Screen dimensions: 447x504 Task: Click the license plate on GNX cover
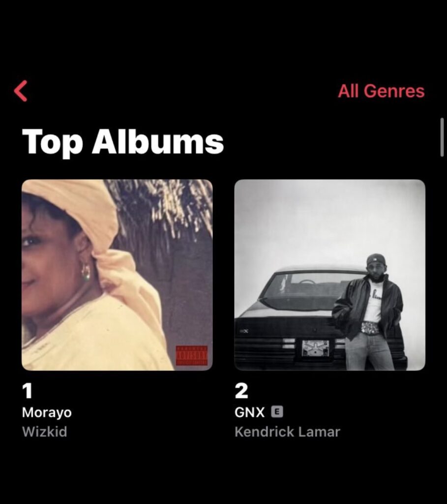316,348
